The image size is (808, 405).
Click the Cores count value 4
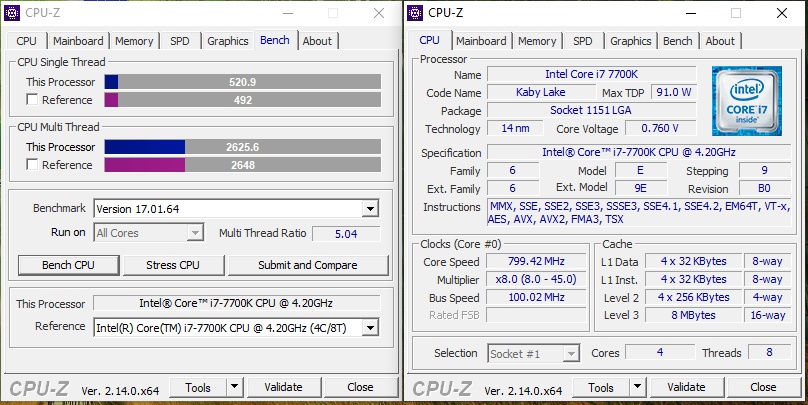coord(660,352)
